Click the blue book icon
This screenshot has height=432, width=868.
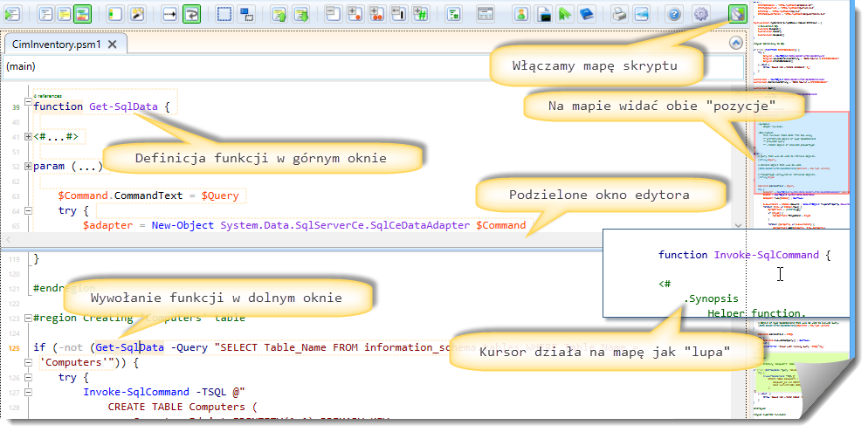(587, 14)
